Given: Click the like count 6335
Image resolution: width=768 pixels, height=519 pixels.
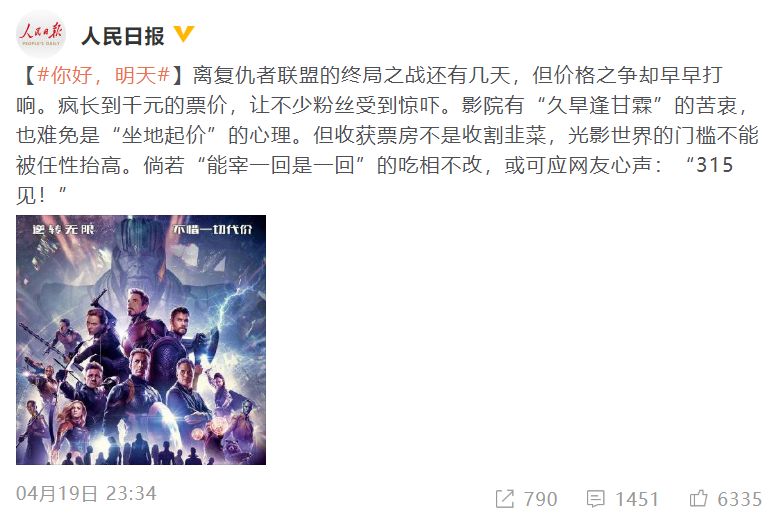Looking at the screenshot, I should 740,499.
